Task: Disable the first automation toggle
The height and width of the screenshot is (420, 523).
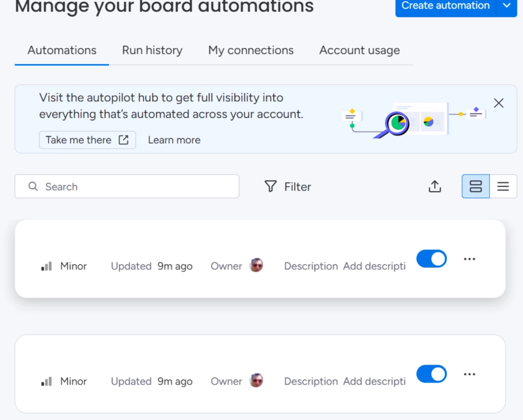Action: pyautogui.click(x=432, y=259)
